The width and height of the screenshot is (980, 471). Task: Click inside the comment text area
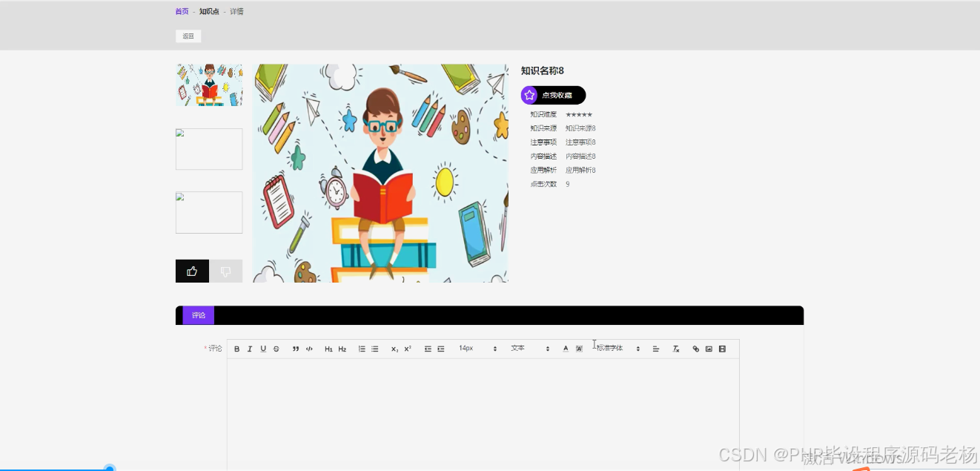483,414
